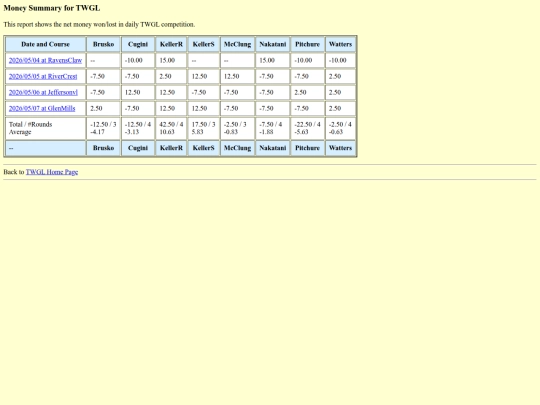Click Nakatani's total '-7.50 / 4' cell
This screenshot has width=540, height=405.
coord(272,128)
